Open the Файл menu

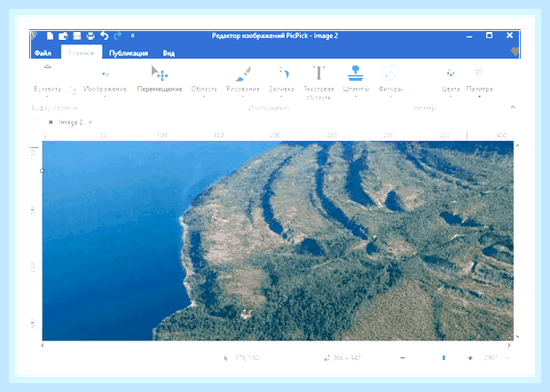[43, 53]
